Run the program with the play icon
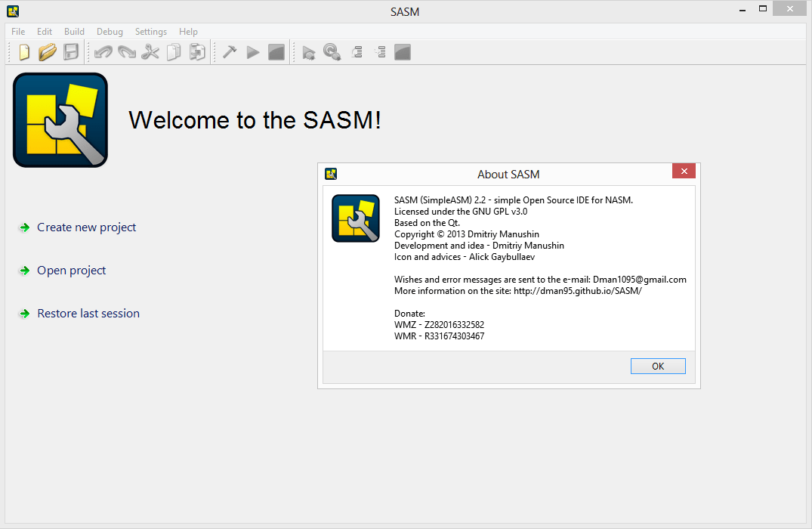This screenshot has width=812, height=529. (253, 51)
